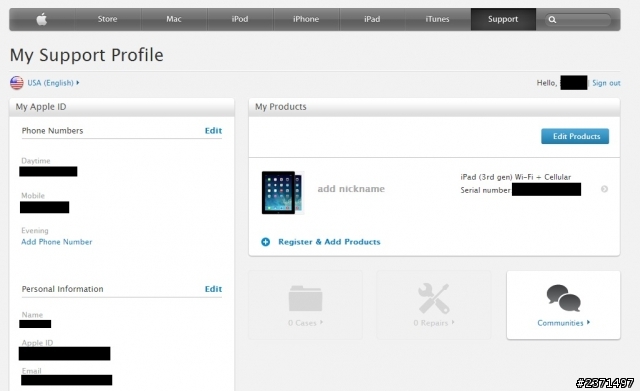
Task: Click add nickname for the iPad
Action: click(351, 189)
